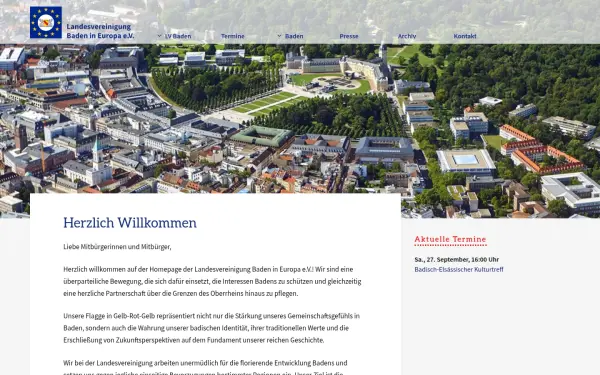Open the Landesvereinigung Baden in Europa e.V. title link
This screenshot has height=375, width=600.
(100, 31)
